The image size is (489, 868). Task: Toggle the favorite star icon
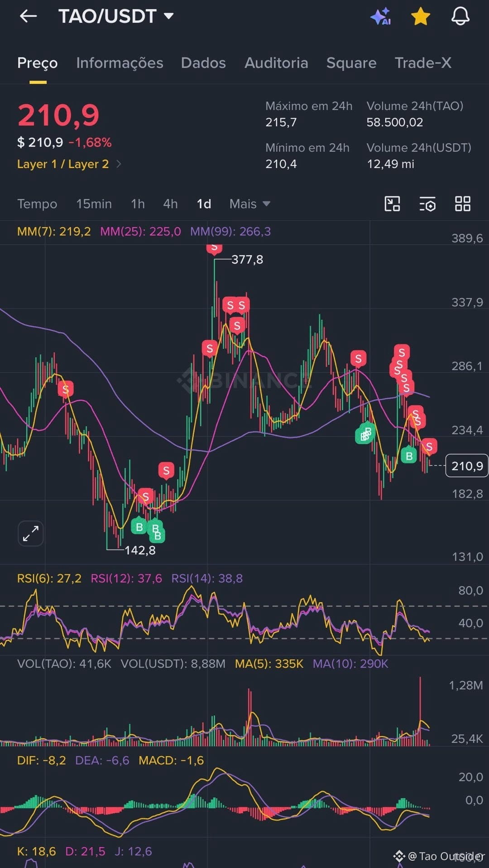tap(420, 16)
